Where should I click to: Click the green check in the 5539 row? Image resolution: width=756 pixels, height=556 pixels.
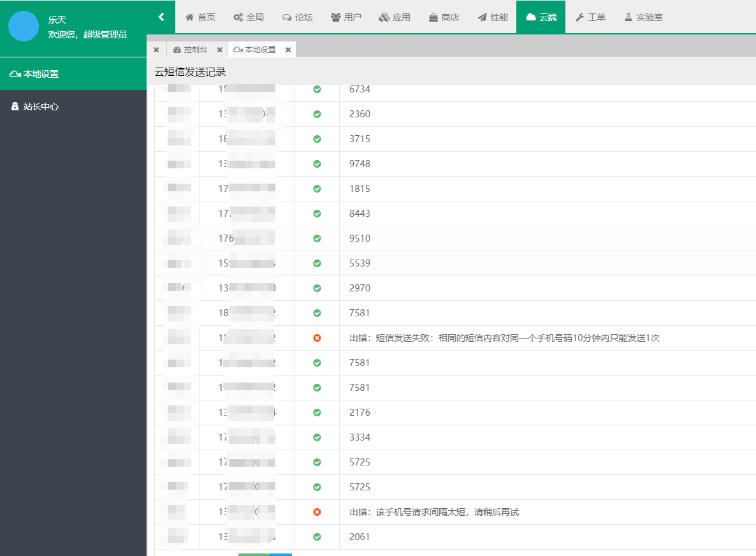point(317,263)
